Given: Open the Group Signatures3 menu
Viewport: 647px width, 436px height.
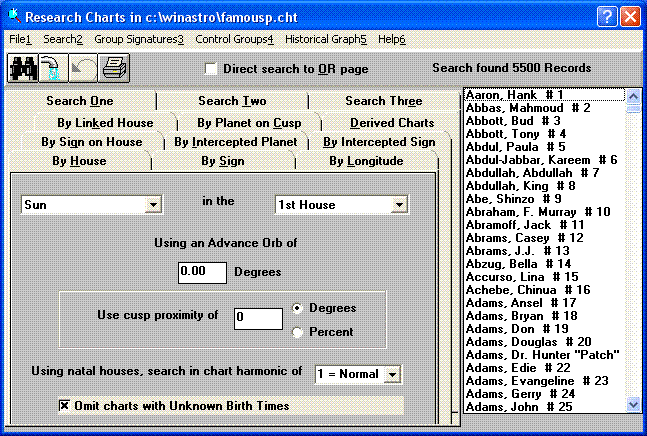Looking at the screenshot, I should tap(139, 39).
